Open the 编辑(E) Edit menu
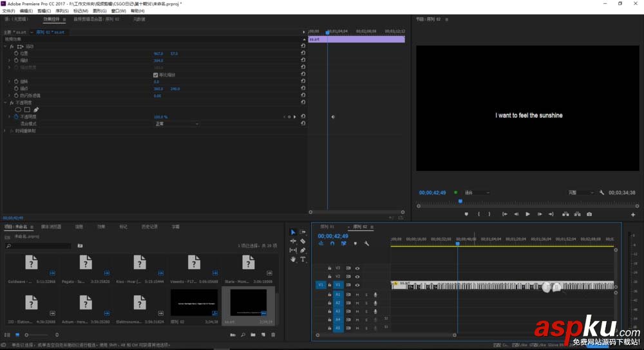 26,11
